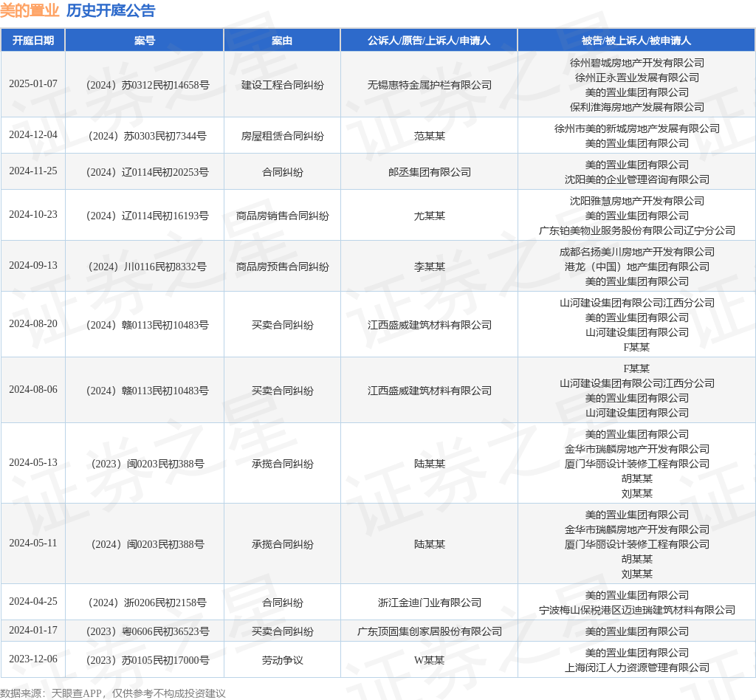Click '美的置业集团有限公司' in the 2024-01-17 row

point(637,632)
